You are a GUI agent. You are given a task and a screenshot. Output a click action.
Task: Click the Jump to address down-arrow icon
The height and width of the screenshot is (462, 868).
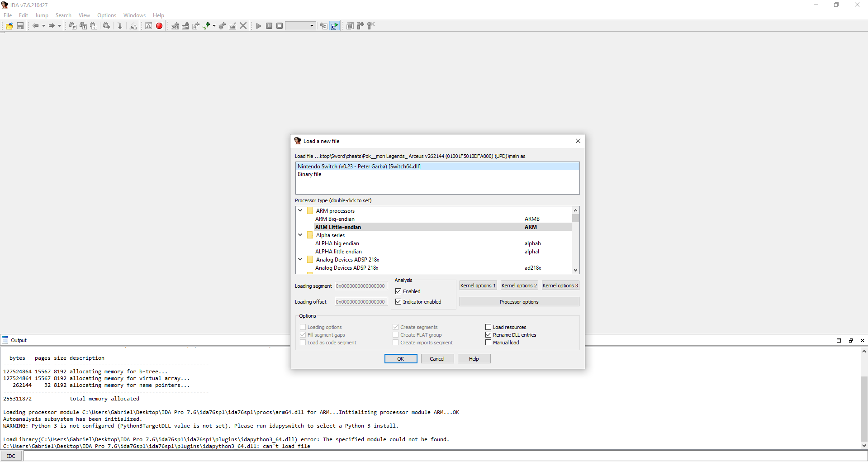[x=120, y=26]
